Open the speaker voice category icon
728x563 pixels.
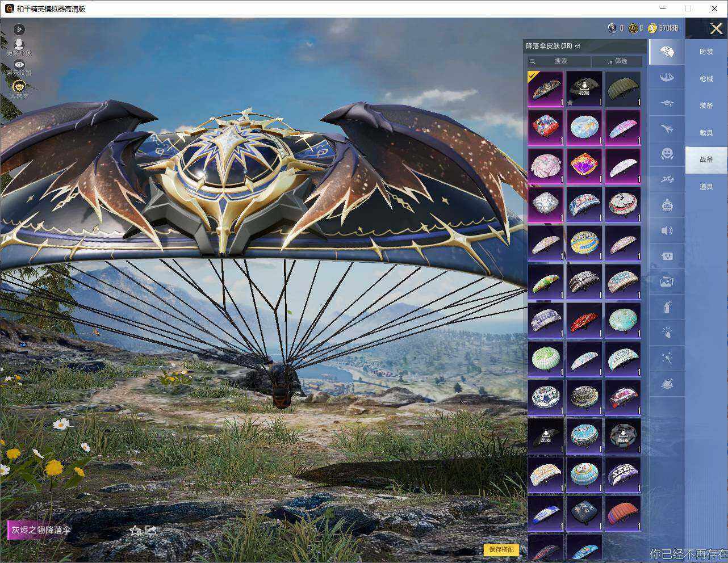667,230
